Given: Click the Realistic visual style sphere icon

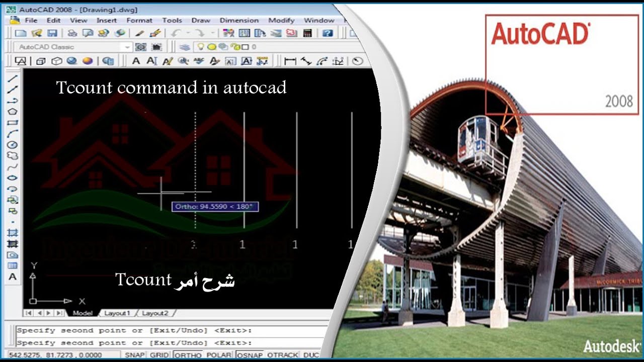Looking at the screenshot, I should [72, 61].
